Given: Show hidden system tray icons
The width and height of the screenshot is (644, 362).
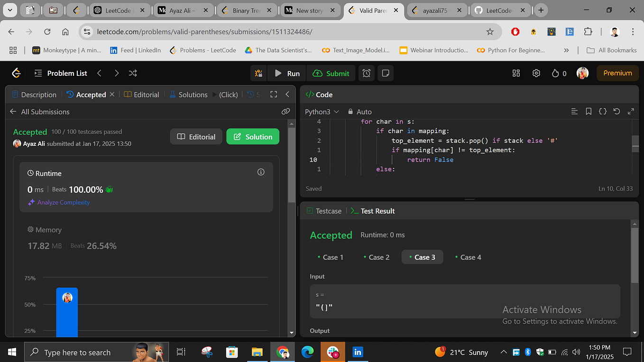Looking at the screenshot, I should pos(504,352).
